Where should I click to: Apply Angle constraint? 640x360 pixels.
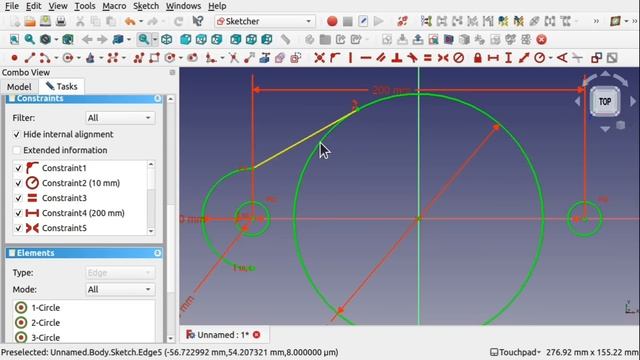point(562,58)
